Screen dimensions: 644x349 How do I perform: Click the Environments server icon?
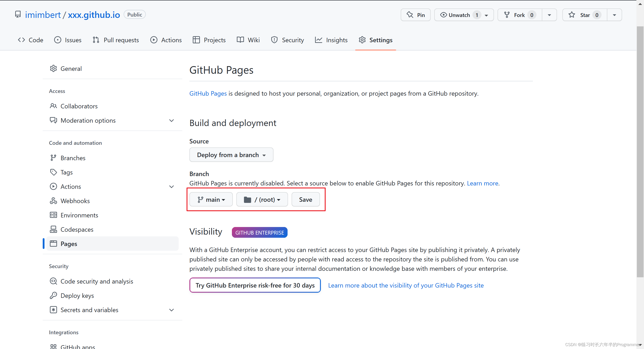[53, 215]
